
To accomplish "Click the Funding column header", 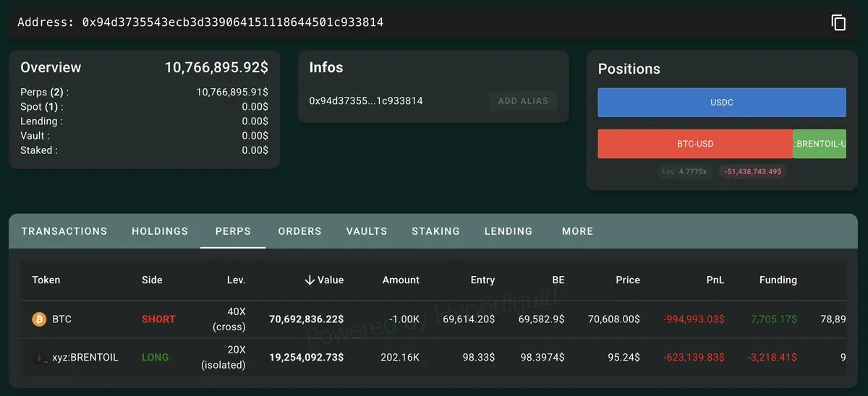I will 778,280.
